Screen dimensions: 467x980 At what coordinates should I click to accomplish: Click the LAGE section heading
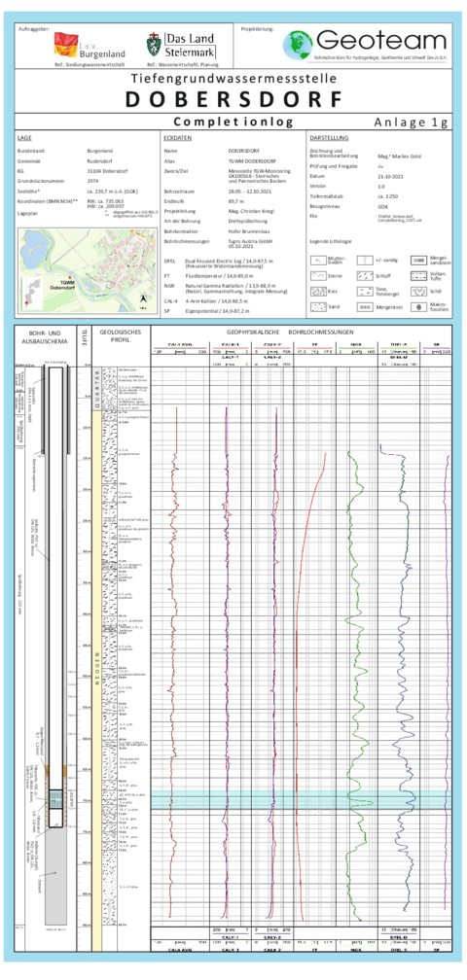pyautogui.click(x=25, y=138)
